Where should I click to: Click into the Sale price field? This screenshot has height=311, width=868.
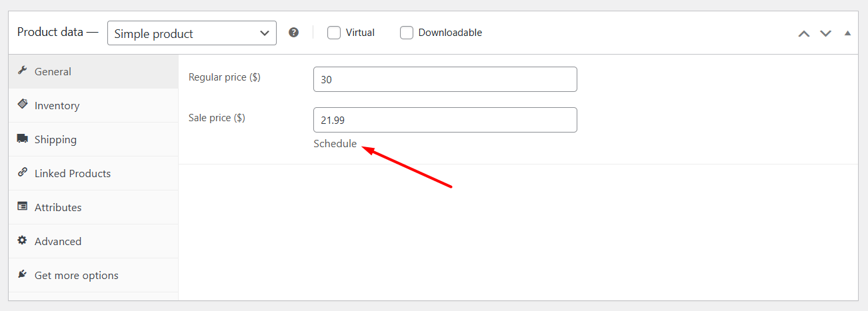(445, 120)
